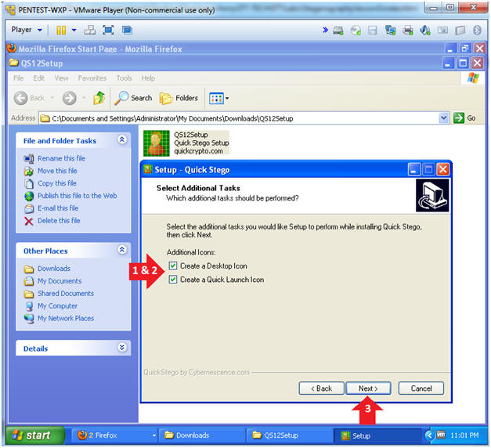
Task: Click E-mail this file link
Action: coord(58,208)
